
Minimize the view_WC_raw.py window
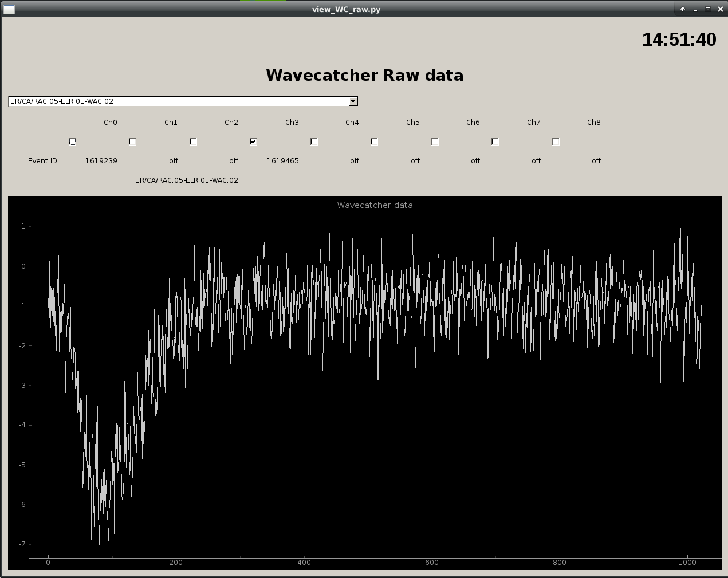coord(695,9)
